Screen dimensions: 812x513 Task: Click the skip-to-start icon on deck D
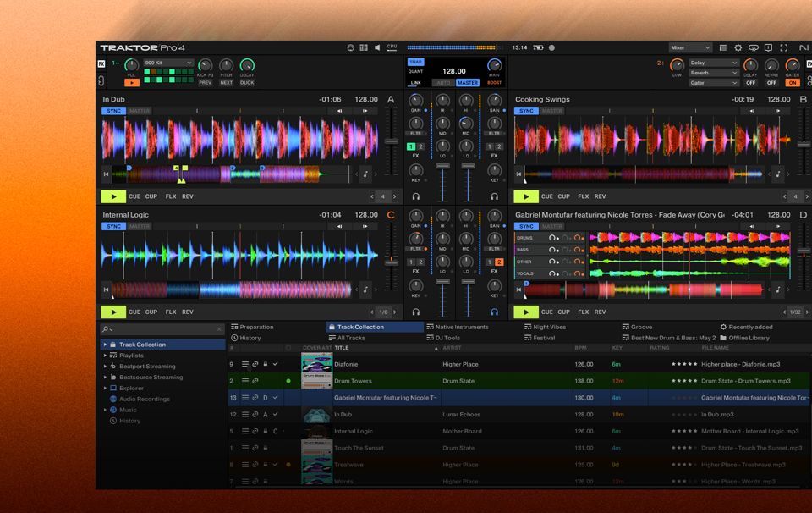point(518,288)
